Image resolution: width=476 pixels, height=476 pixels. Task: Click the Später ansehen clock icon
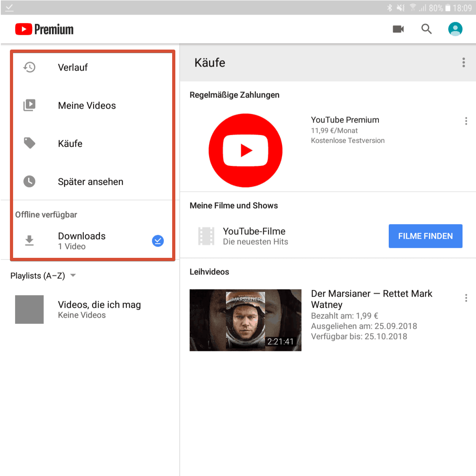[29, 181]
